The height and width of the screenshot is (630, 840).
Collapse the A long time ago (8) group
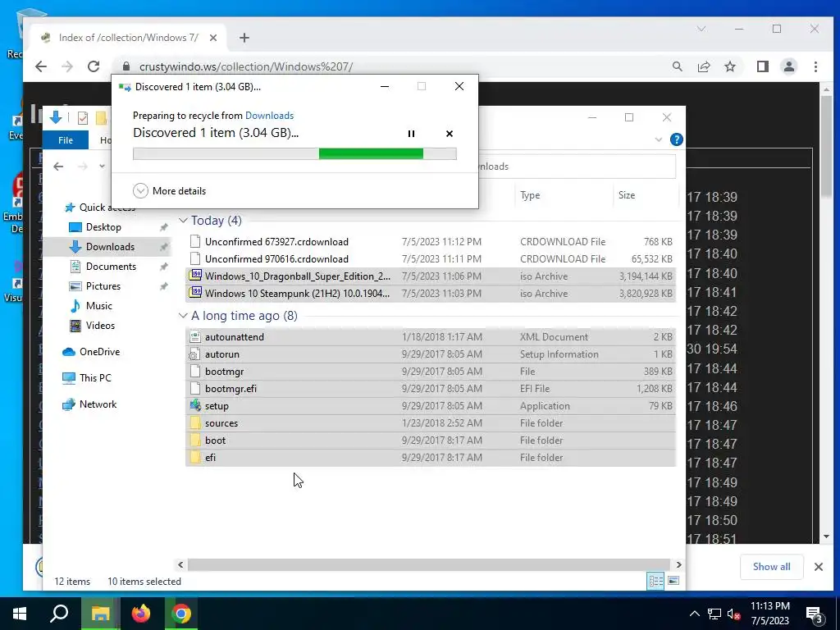183,316
